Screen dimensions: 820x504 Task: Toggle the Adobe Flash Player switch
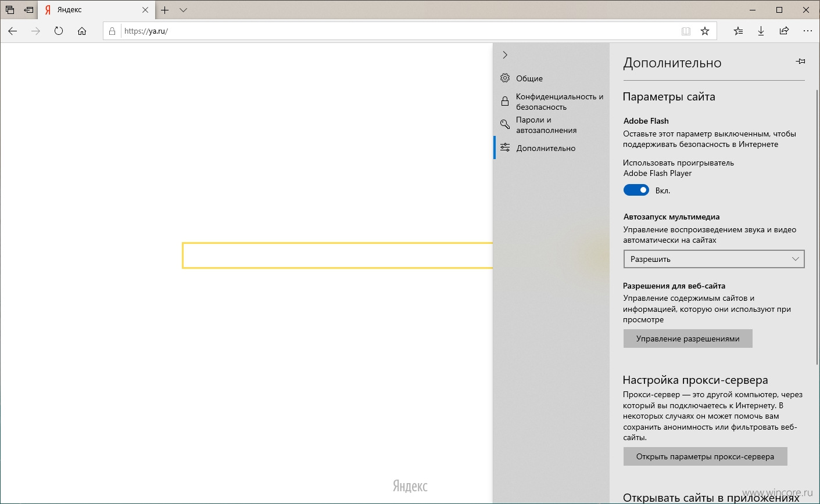[x=636, y=190]
